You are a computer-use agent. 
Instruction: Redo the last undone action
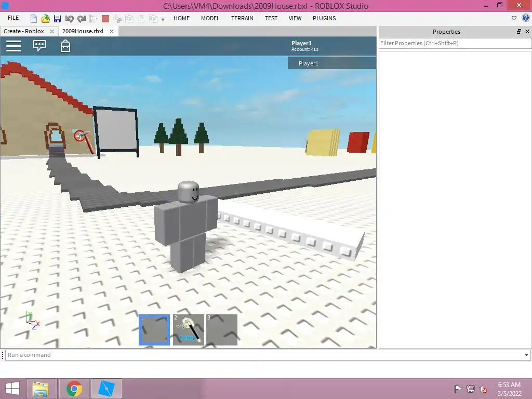point(82,19)
